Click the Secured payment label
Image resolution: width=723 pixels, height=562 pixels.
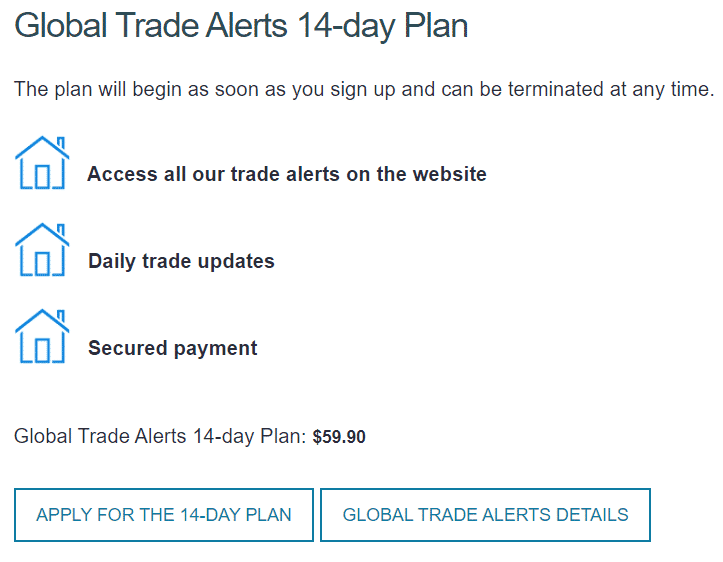tap(172, 348)
